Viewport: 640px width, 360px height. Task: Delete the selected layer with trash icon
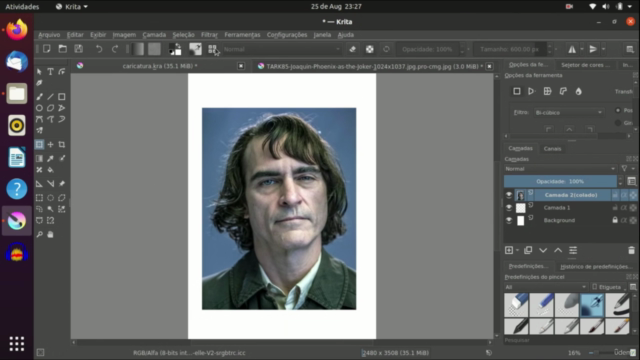click(x=631, y=250)
